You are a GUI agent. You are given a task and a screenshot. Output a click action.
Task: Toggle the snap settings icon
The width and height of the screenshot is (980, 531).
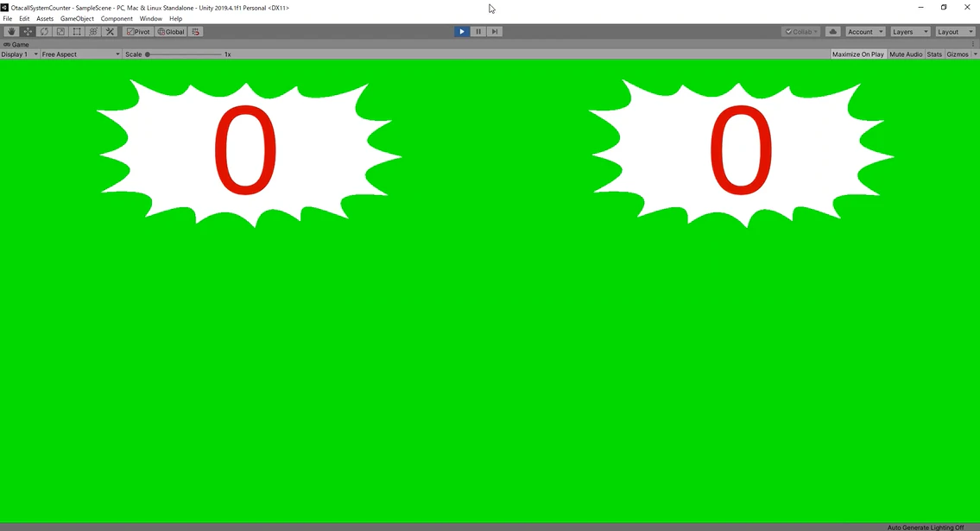pyautogui.click(x=196, y=32)
